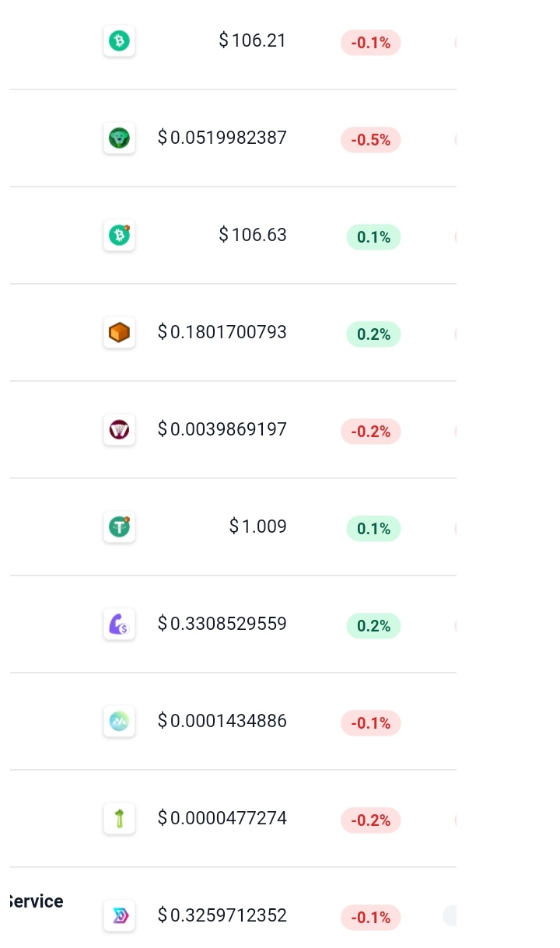560x948 pixels.
Task: Tap the maroon W coin icon
Action: tap(119, 429)
